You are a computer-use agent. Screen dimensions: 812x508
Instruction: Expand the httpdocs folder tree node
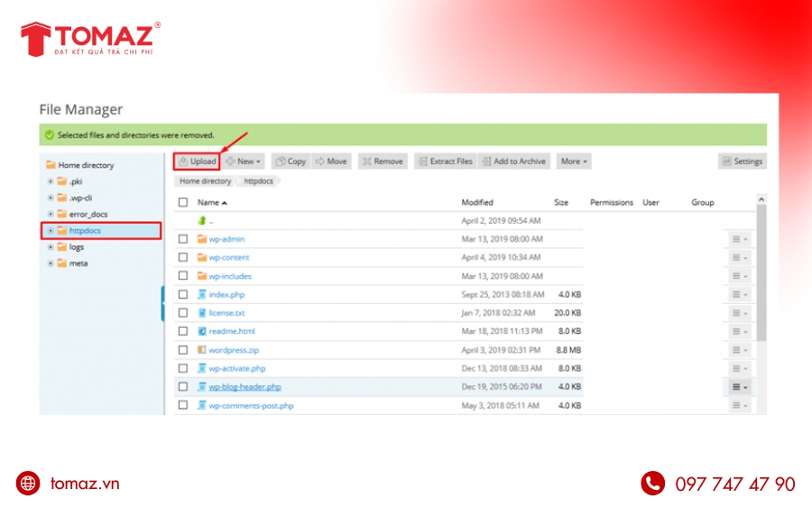pyautogui.click(x=51, y=231)
